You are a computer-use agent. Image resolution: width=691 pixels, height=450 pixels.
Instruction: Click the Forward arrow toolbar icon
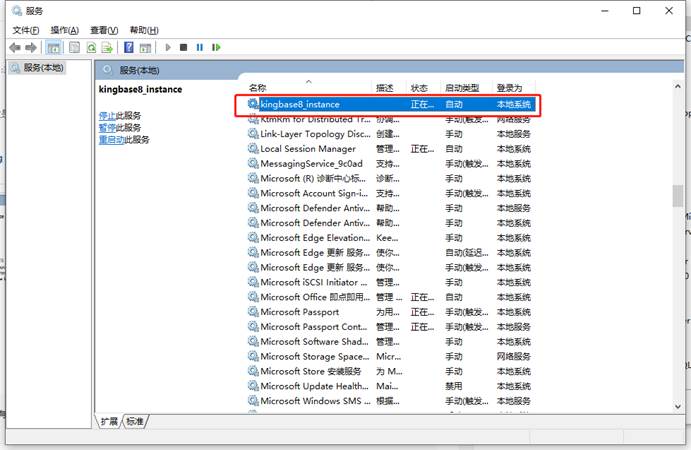coord(31,47)
